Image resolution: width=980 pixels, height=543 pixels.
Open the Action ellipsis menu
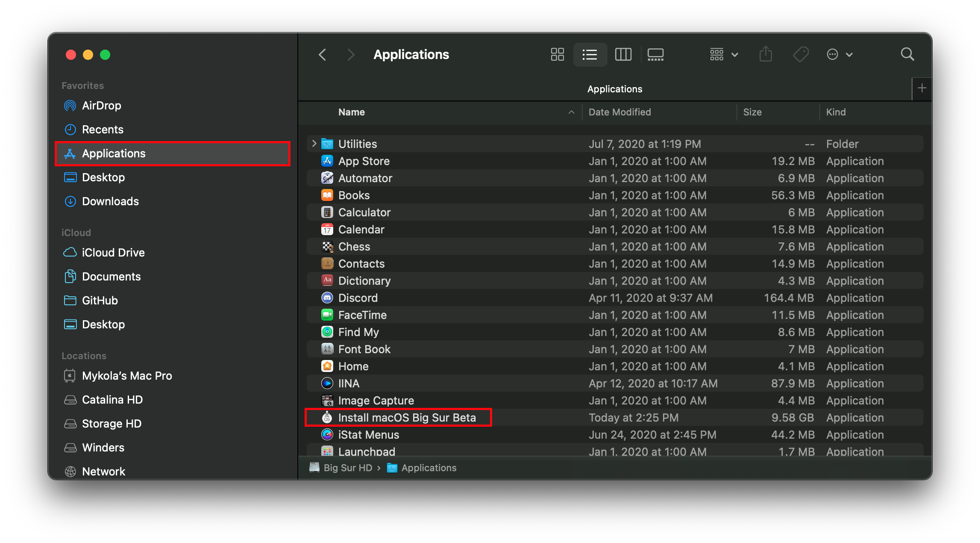(839, 55)
